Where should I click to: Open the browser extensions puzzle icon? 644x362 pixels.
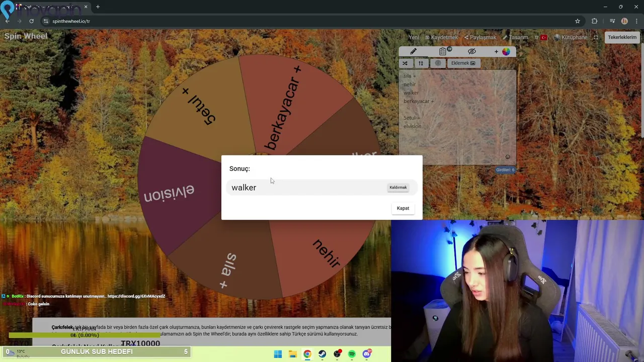click(595, 21)
